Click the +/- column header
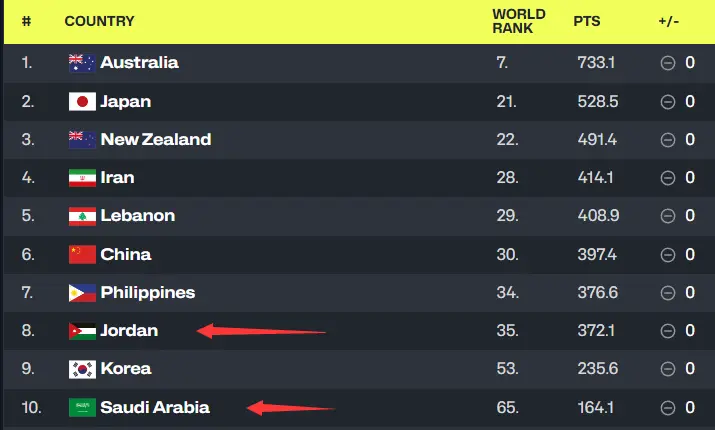 (669, 21)
